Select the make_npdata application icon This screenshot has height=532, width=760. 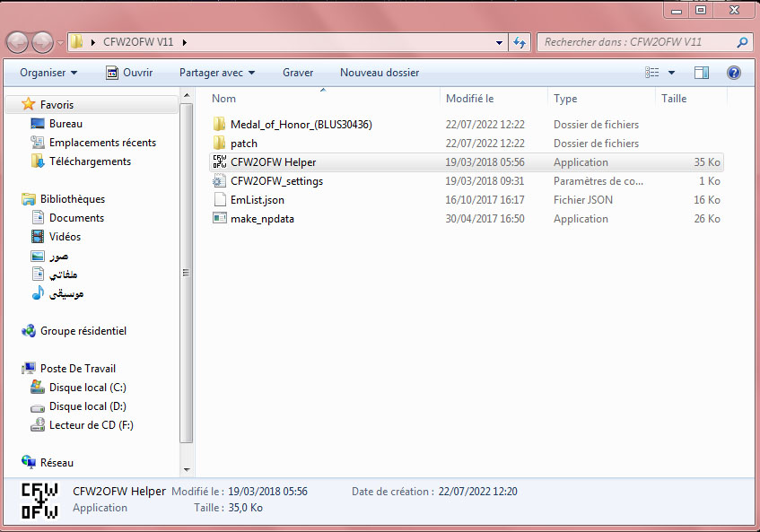click(220, 219)
